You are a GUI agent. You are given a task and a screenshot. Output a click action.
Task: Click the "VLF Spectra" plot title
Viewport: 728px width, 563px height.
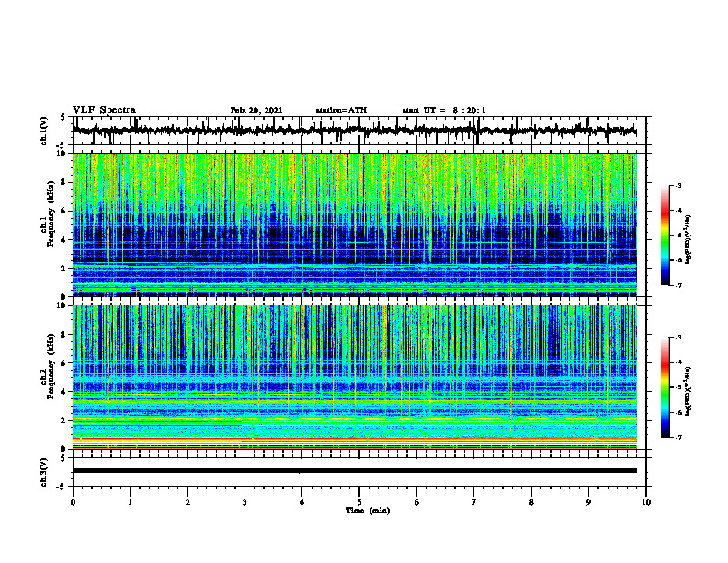(104, 110)
